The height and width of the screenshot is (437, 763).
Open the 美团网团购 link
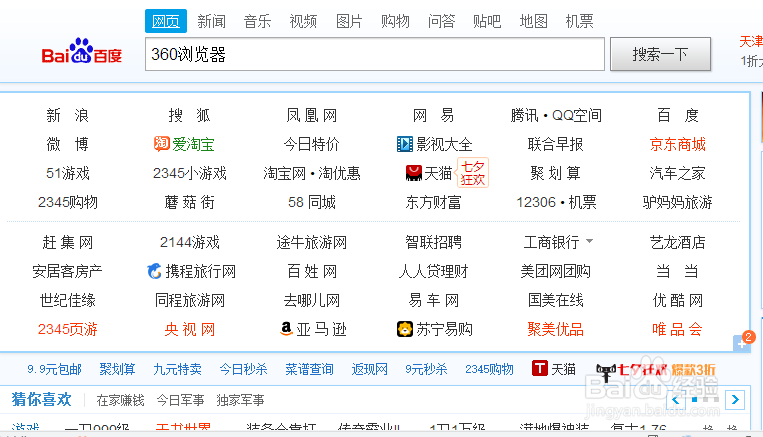coord(555,271)
